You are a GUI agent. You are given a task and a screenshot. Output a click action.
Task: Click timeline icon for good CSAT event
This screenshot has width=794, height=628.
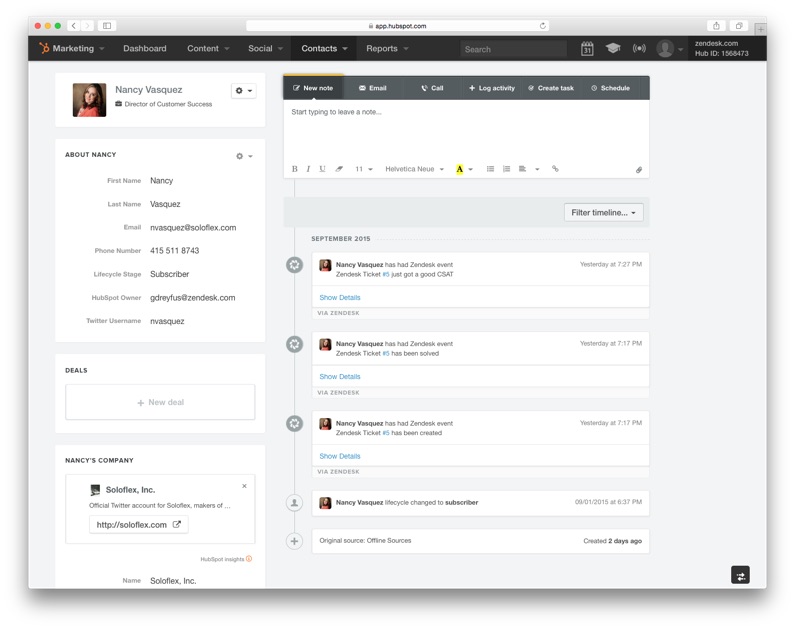pos(294,265)
